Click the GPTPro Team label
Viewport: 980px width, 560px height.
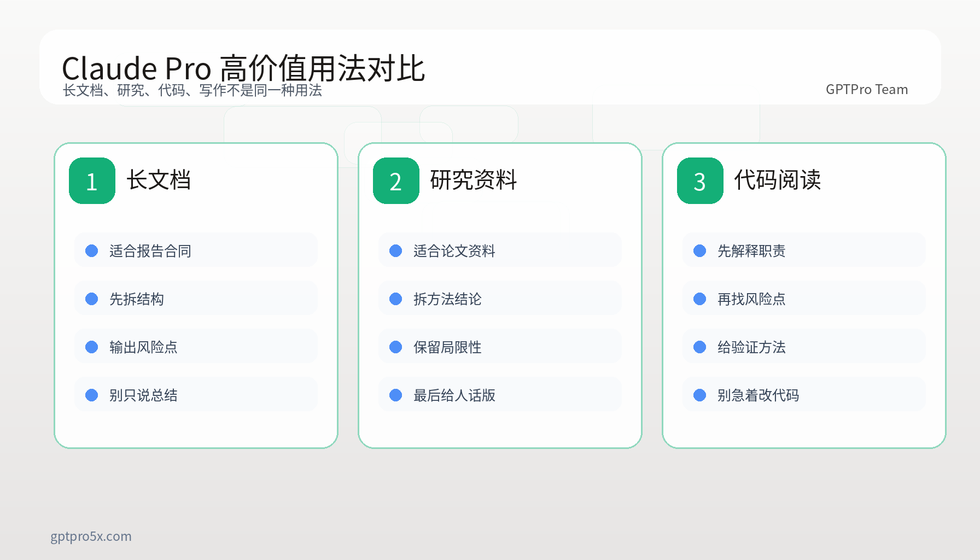coord(867,90)
